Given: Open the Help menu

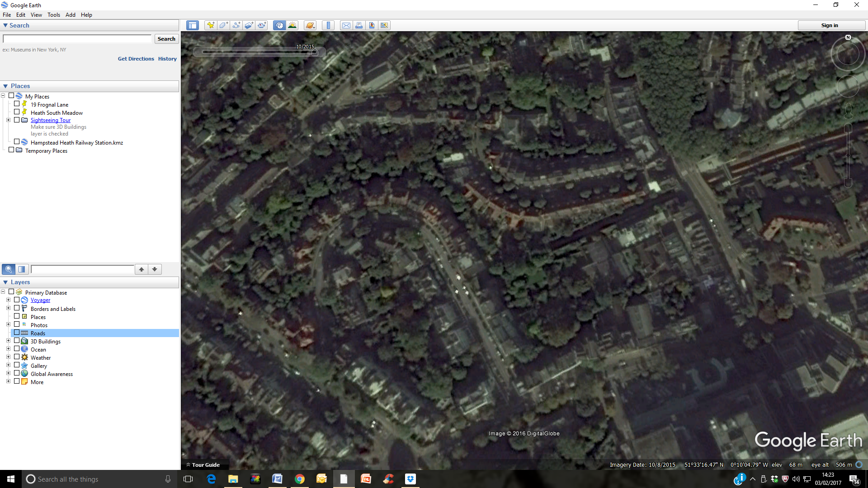Looking at the screenshot, I should tap(86, 14).
